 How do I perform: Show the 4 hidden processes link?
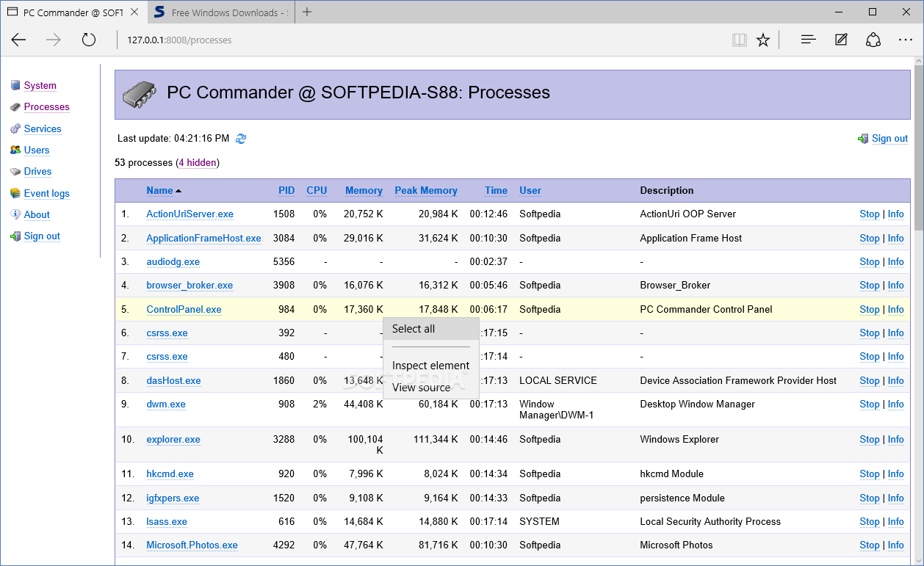(198, 162)
